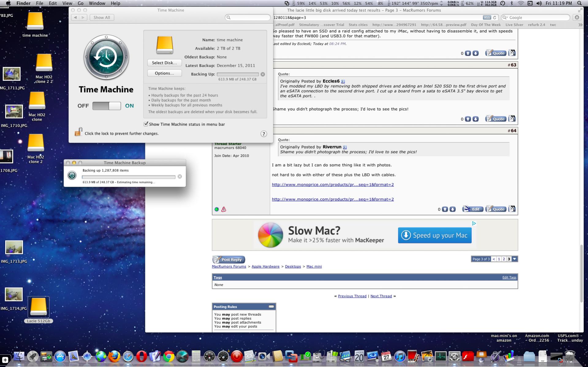Open System Preferences gear in the Dock
Viewport: 588px width, 367px height.
point(454,356)
